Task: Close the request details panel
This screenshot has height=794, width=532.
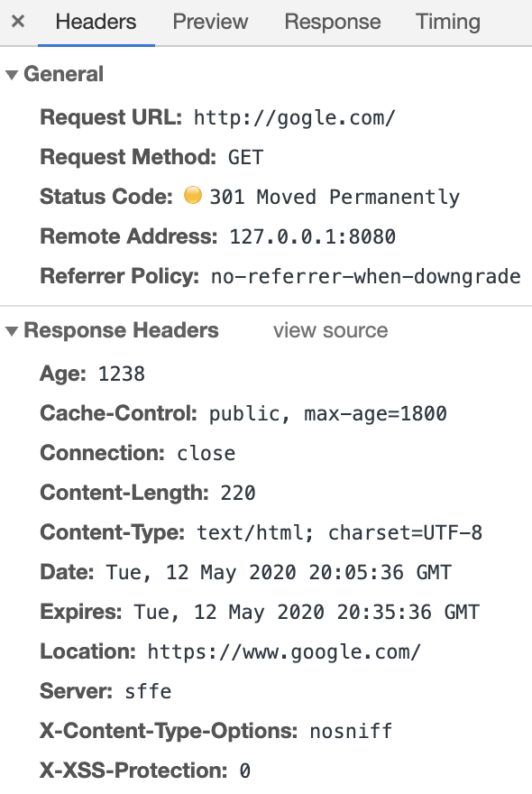Action: click(18, 22)
